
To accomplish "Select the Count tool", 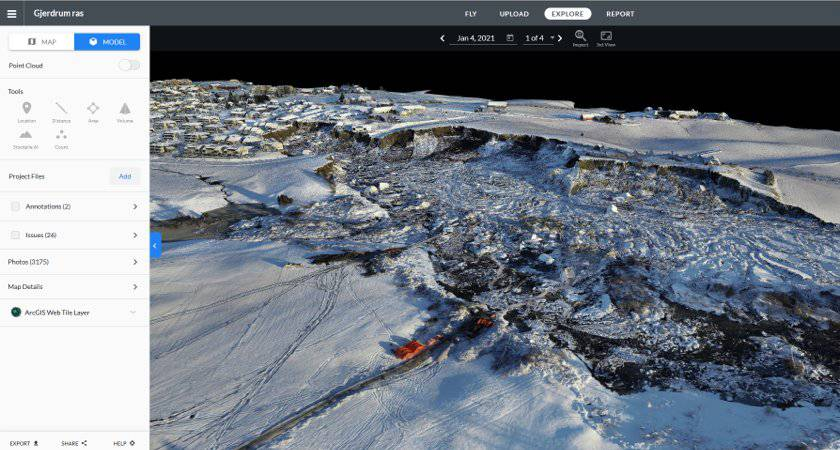I will (x=61, y=137).
